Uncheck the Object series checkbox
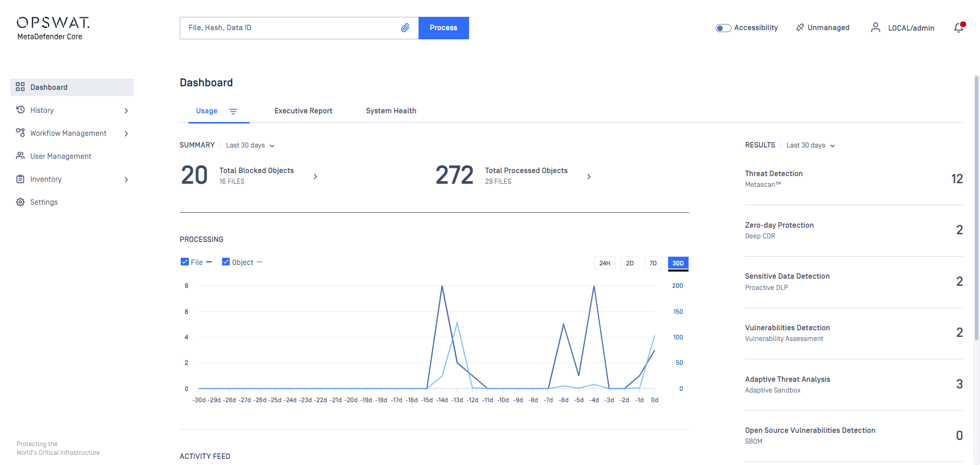The image size is (980, 465). (226, 262)
